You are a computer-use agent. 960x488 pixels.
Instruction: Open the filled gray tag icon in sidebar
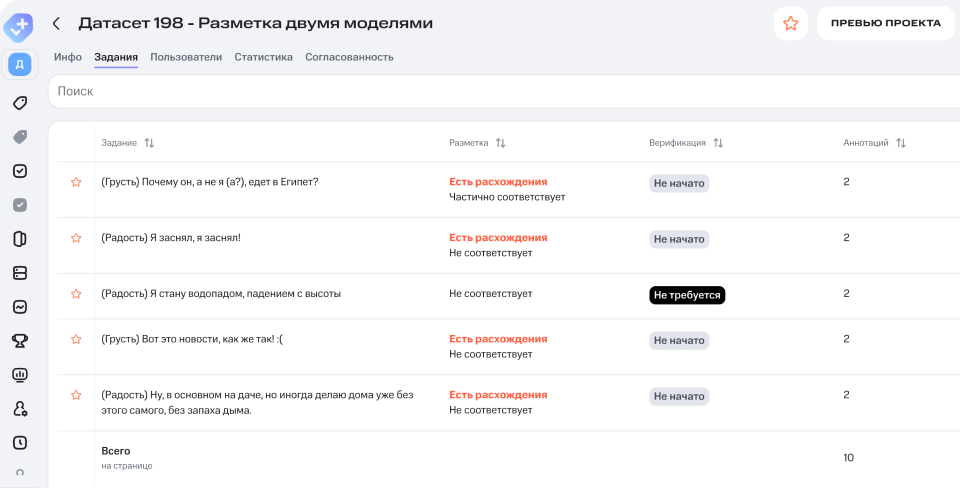pyautogui.click(x=20, y=137)
